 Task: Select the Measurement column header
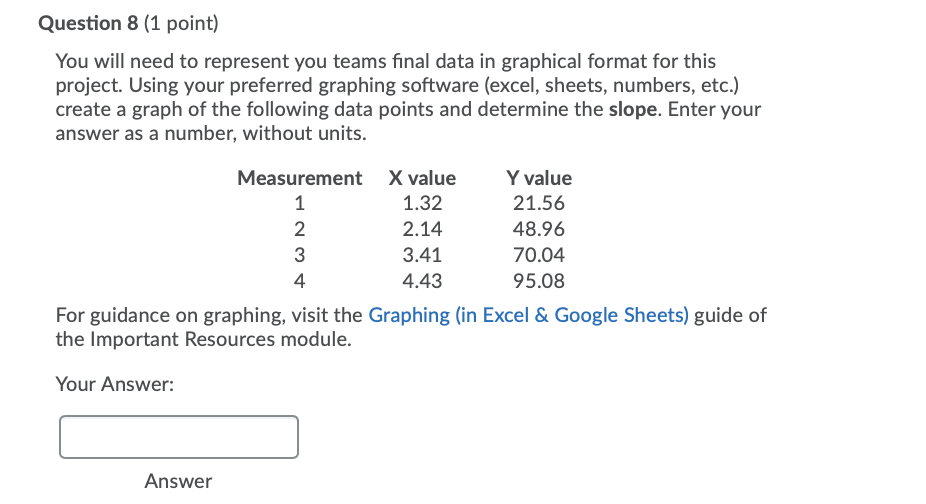[299, 178]
